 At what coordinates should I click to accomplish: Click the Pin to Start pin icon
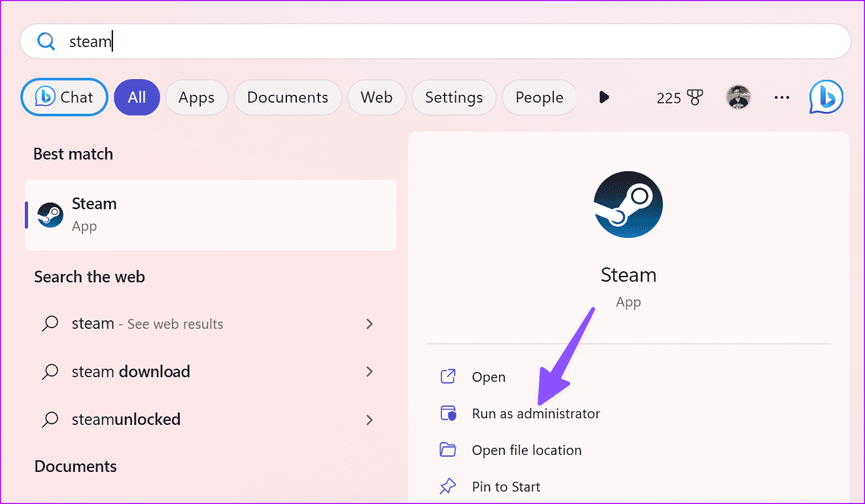[448, 487]
